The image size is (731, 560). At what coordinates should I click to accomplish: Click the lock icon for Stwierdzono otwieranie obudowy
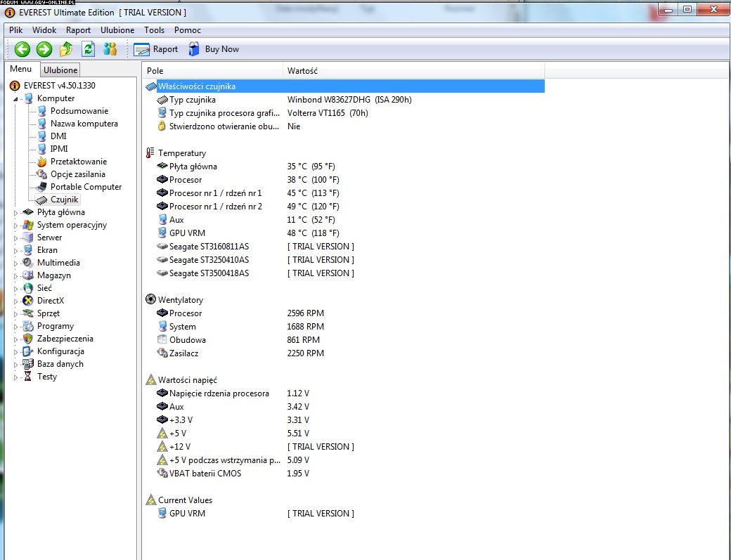coord(162,126)
